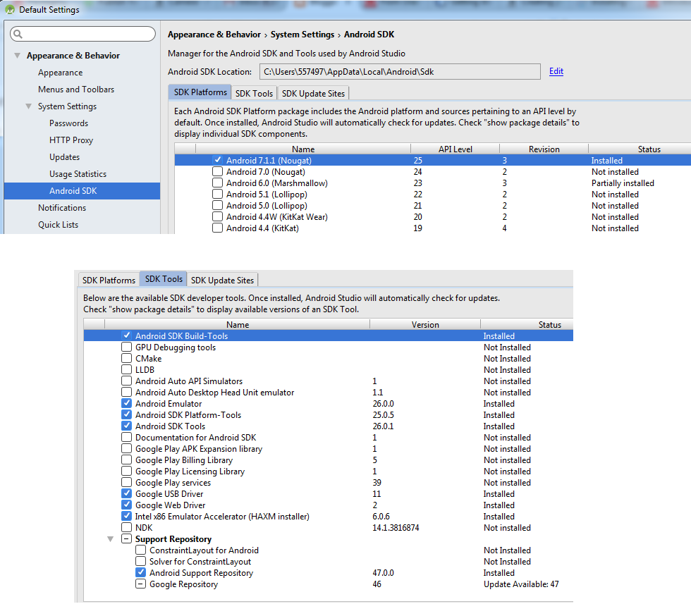This screenshot has width=691, height=616.
Task: Uncheck Intel x86 Emulator Accelerator checkbox
Action: pos(126,516)
